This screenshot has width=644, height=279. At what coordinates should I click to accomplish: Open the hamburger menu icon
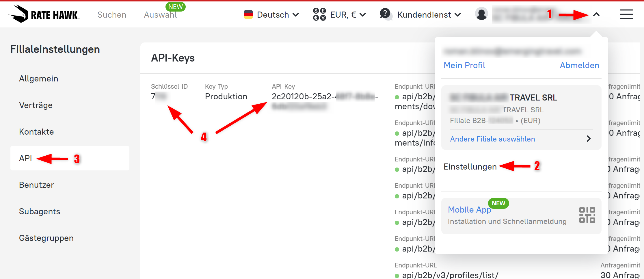626,14
